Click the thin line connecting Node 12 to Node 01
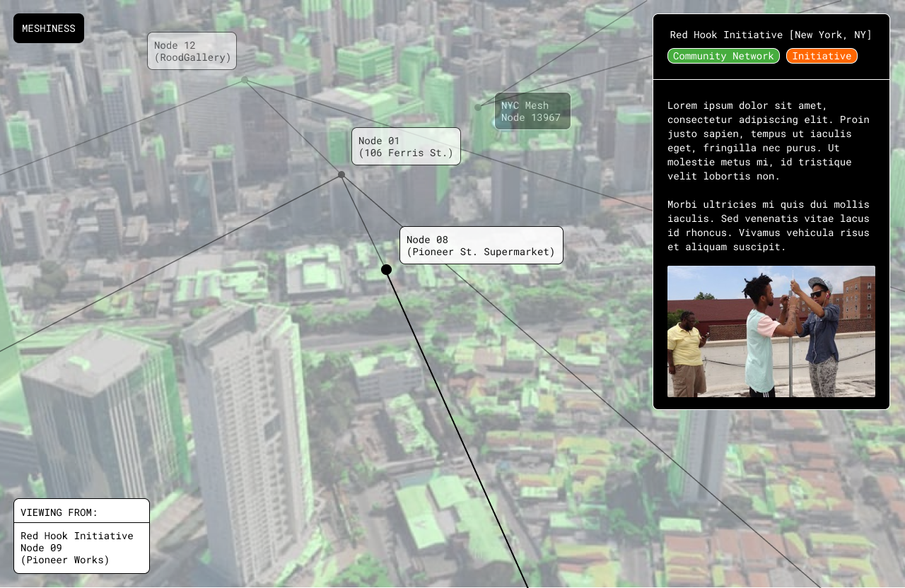905x588 pixels. pyautogui.click(x=293, y=127)
